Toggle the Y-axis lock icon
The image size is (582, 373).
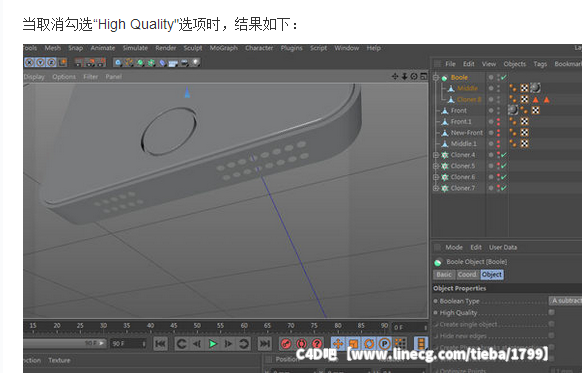pos(40,62)
